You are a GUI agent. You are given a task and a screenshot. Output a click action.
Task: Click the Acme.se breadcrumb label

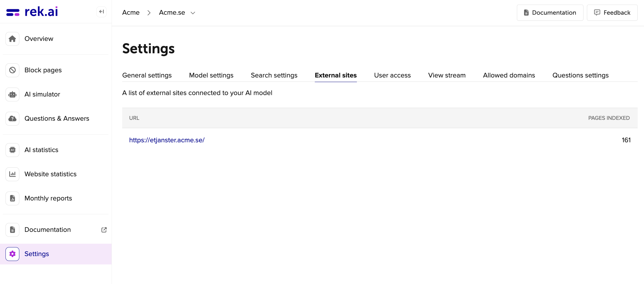pyautogui.click(x=172, y=12)
